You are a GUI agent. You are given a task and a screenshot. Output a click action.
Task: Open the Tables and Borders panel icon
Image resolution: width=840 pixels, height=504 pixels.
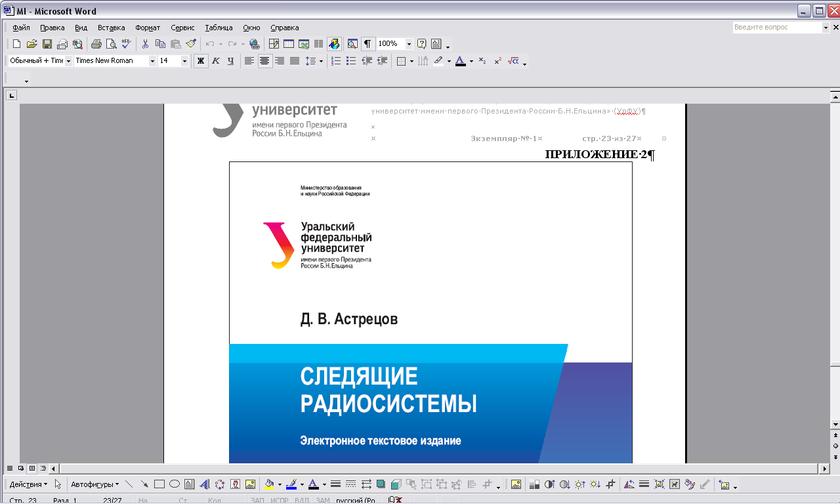[274, 44]
